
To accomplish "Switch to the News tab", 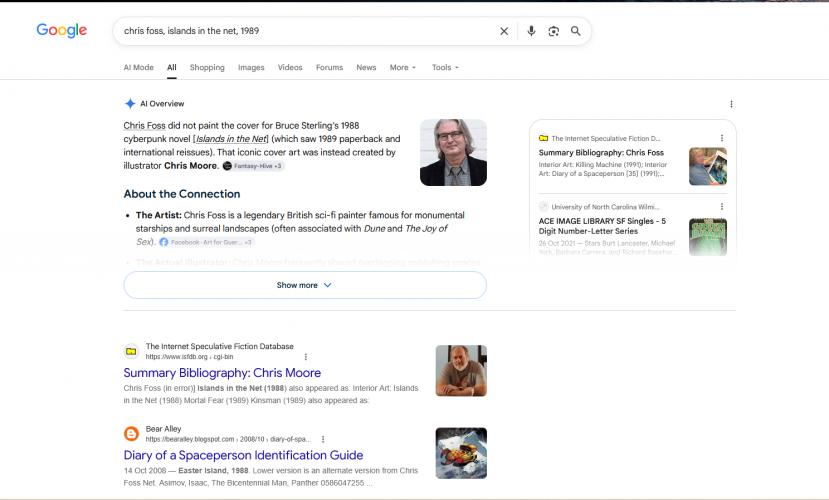I will (366, 68).
